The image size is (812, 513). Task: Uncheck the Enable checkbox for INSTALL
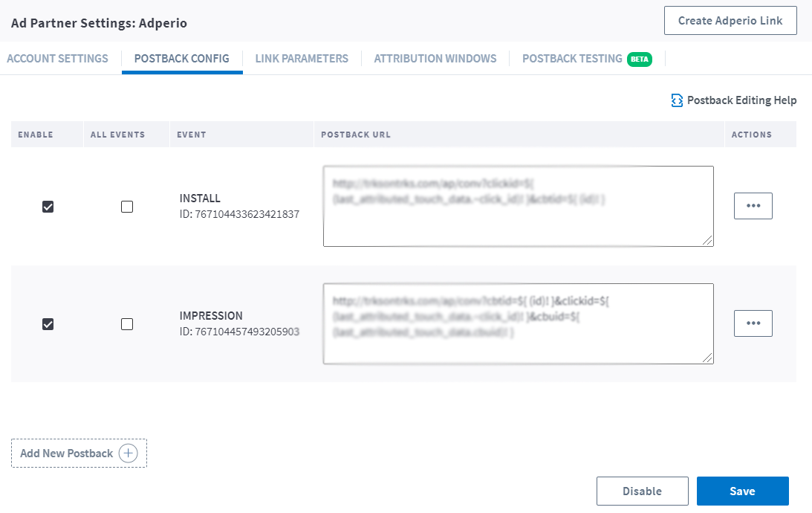(48, 207)
